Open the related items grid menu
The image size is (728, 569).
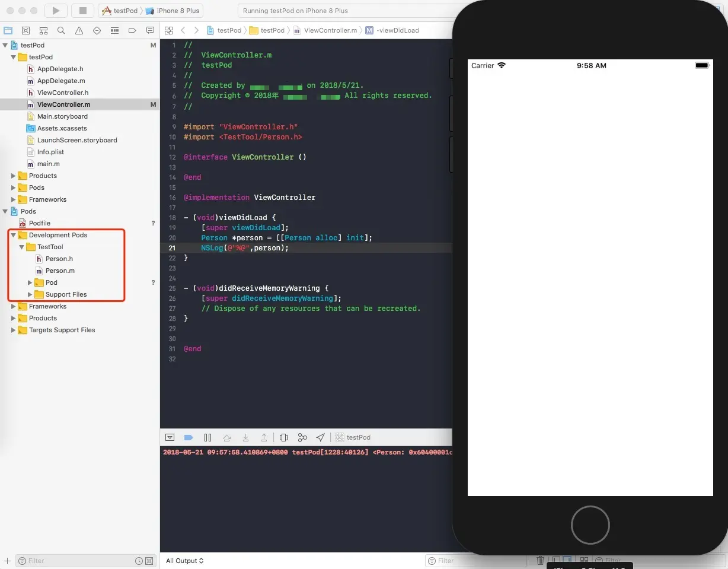click(168, 30)
